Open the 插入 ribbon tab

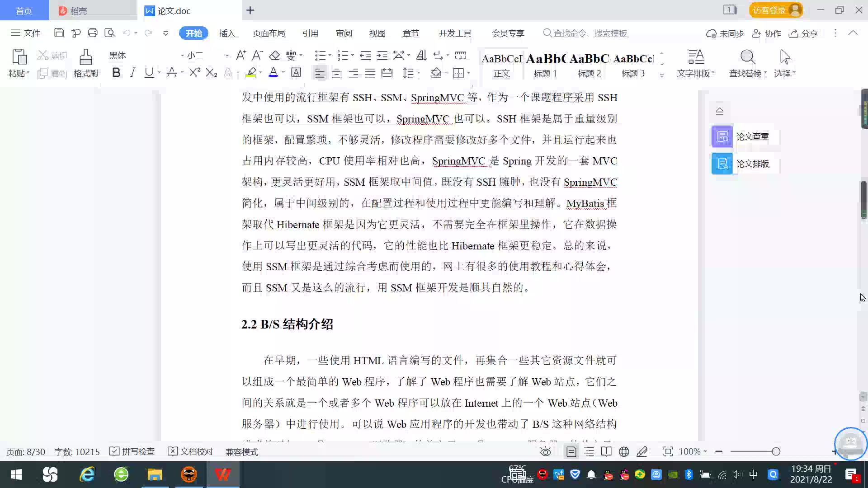[227, 33]
